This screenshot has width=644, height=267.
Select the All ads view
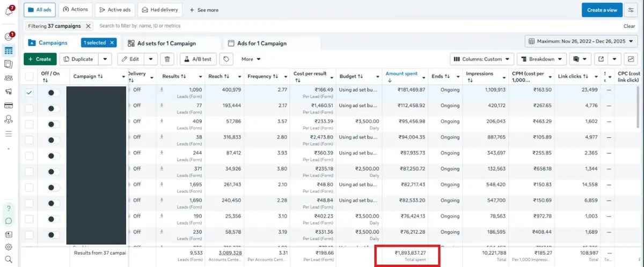tap(40, 10)
